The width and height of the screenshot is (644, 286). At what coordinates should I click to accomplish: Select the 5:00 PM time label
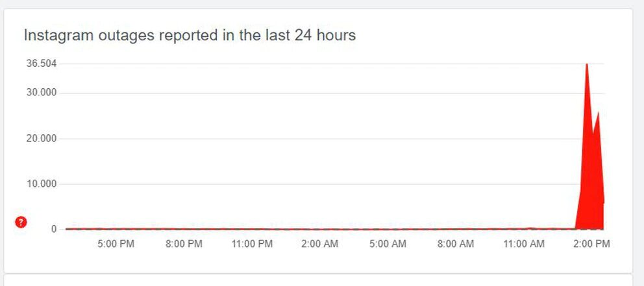(116, 244)
